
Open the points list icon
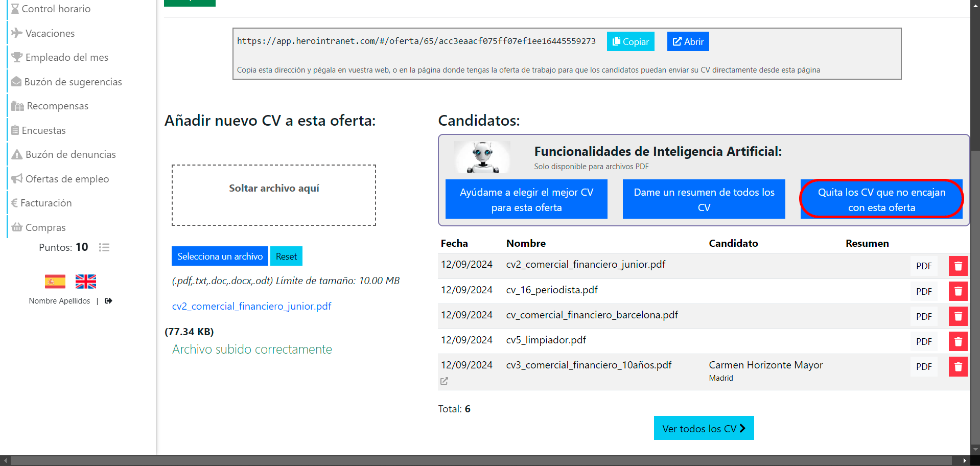click(104, 247)
